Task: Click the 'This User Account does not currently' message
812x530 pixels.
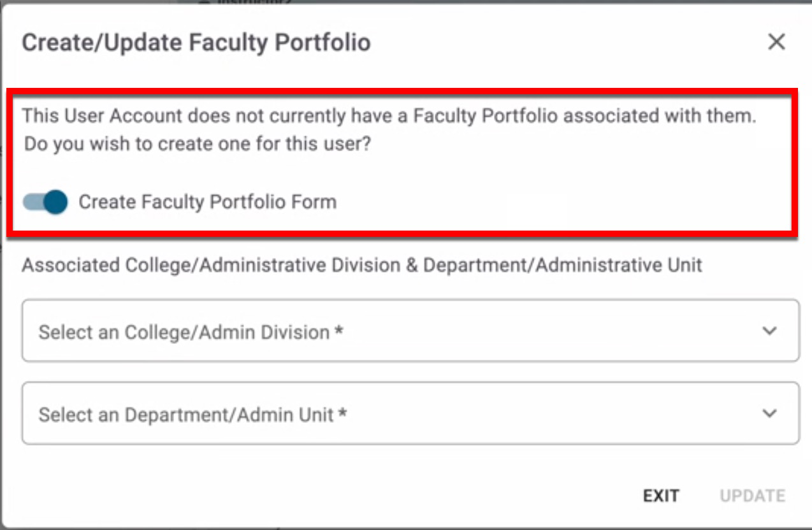Action: [389, 117]
